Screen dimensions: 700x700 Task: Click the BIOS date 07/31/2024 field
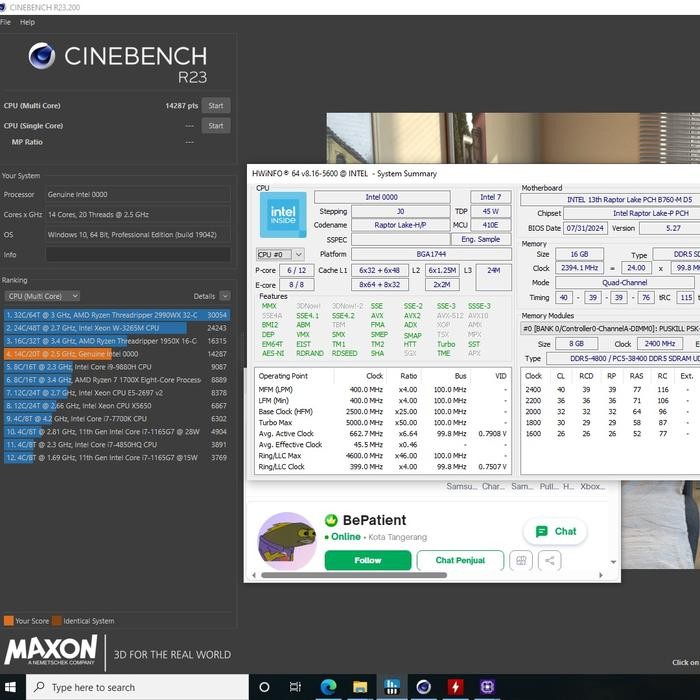(x=585, y=228)
